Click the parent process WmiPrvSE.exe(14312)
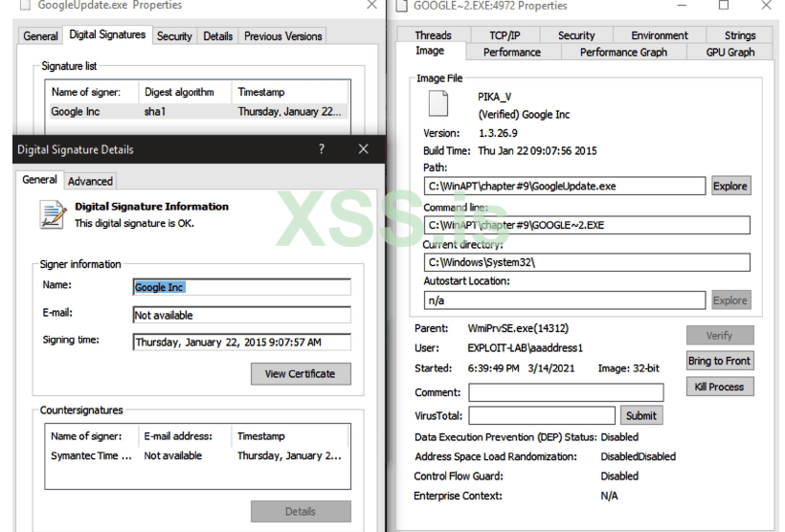 click(x=518, y=328)
